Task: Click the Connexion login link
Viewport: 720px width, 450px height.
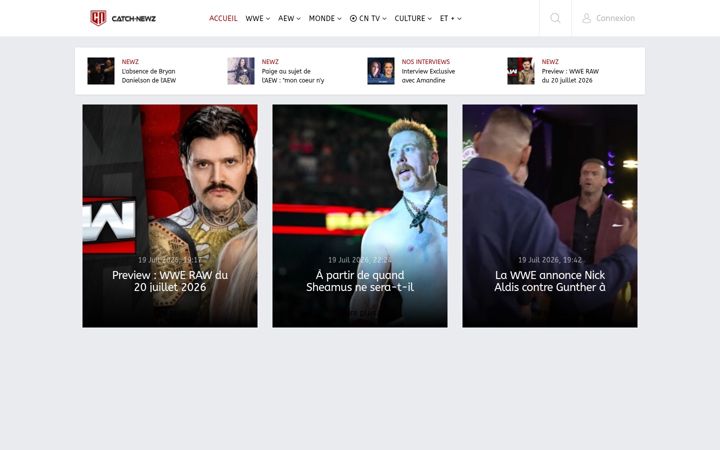Action: point(615,18)
